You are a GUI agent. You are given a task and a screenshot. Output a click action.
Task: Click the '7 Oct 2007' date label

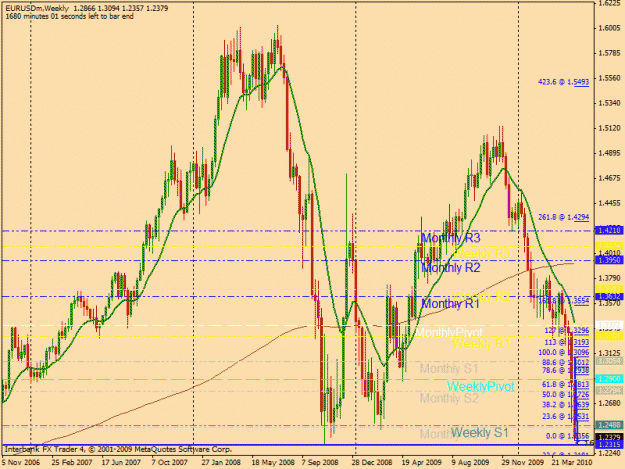[169, 463]
